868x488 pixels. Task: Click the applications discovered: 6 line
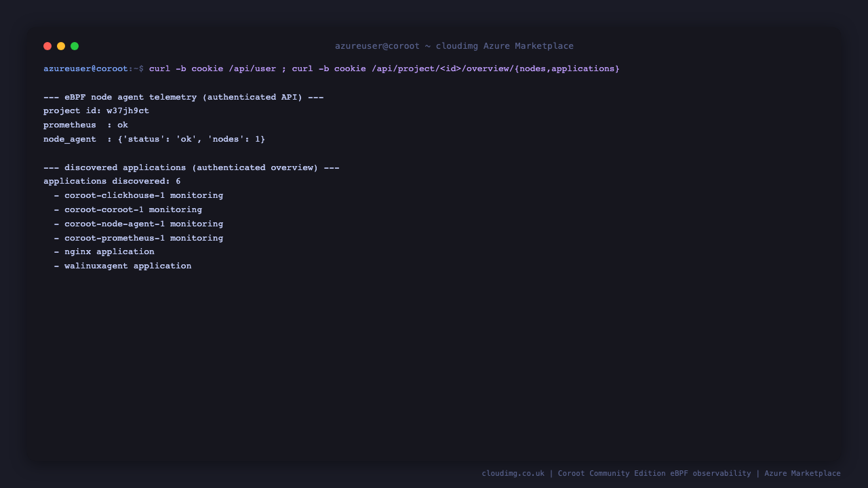[x=112, y=182]
